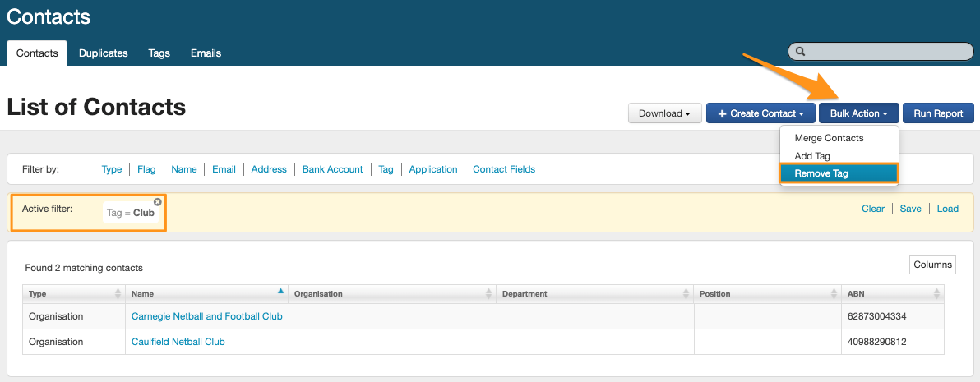
Task: Sort by Type column arrows
Action: [x=118, y=294]
